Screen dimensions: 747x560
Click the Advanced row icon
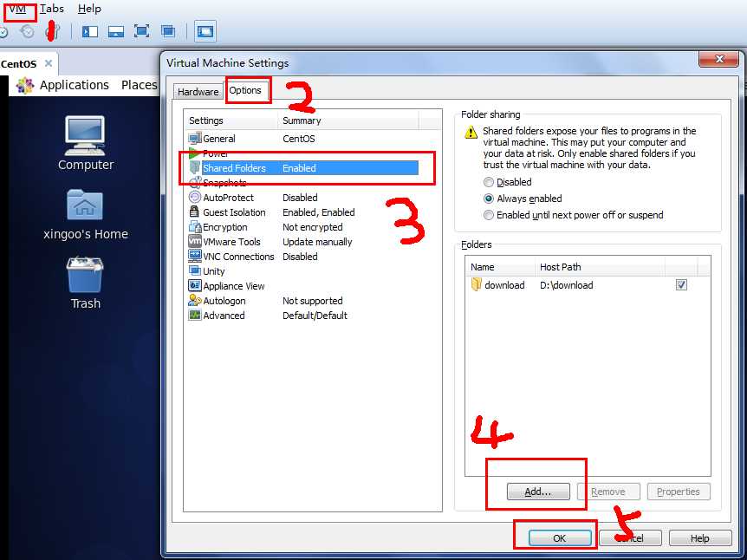(x=195, y=316)
